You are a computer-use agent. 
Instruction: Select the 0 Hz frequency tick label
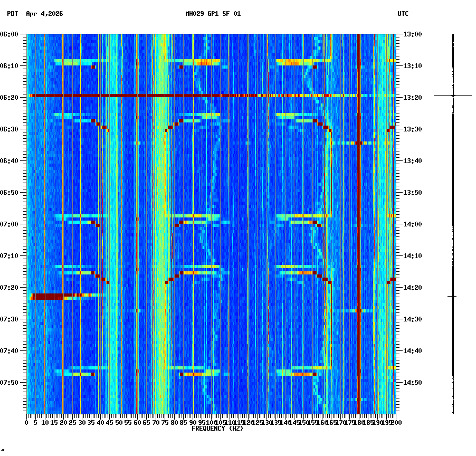26,422
